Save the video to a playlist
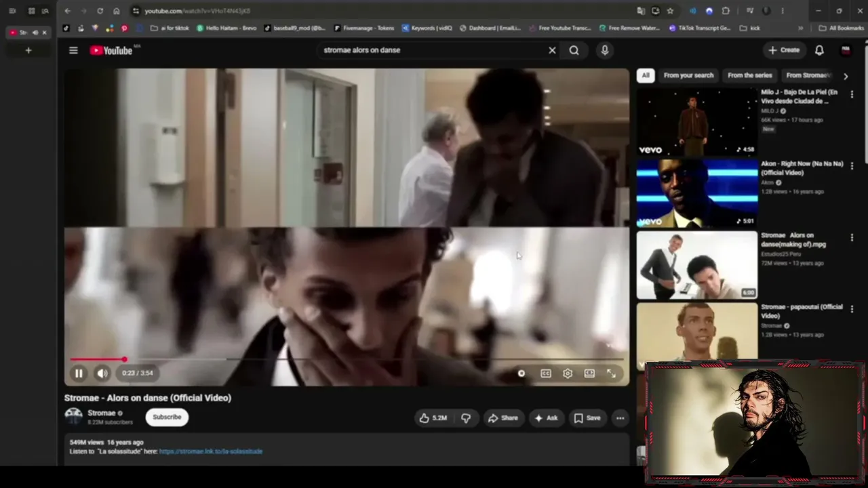The width and height of the screenshot is (868, 488). (587, 418)
